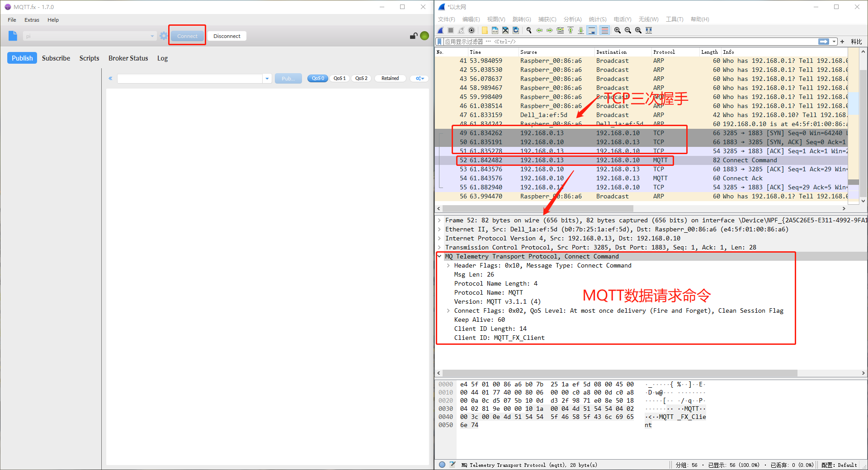Open the Log tab
Viewport: 868px width, 470px height.
[x=162, y=58]
